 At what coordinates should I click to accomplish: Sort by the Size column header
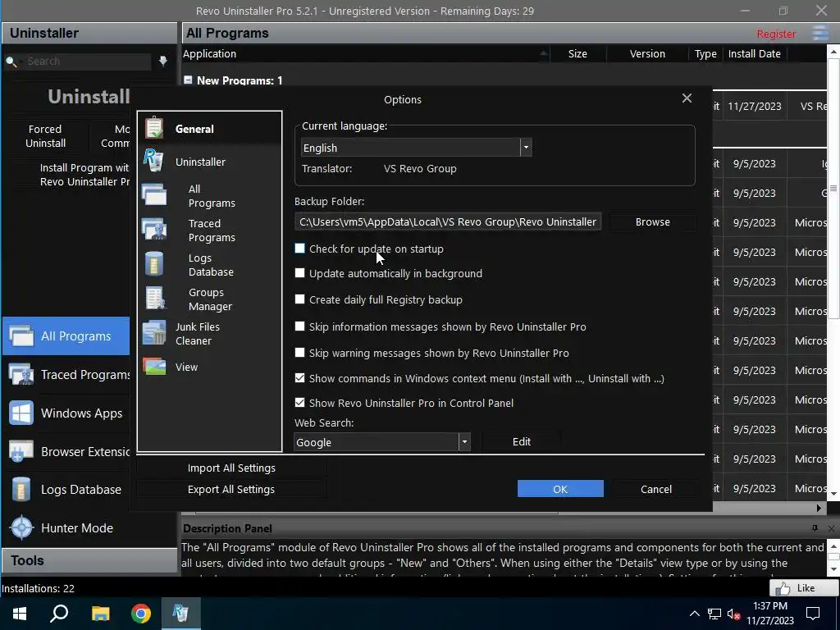tap(577, 53)
